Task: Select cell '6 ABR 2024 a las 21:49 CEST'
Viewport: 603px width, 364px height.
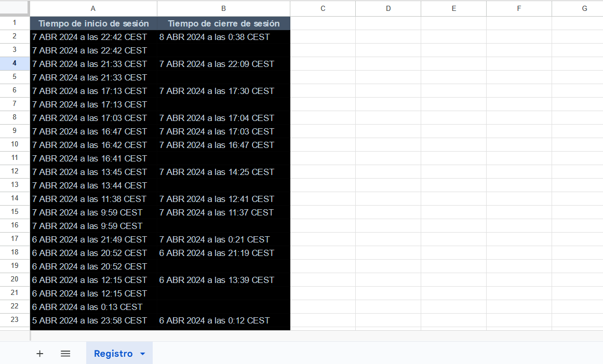Action: [93, 239]
